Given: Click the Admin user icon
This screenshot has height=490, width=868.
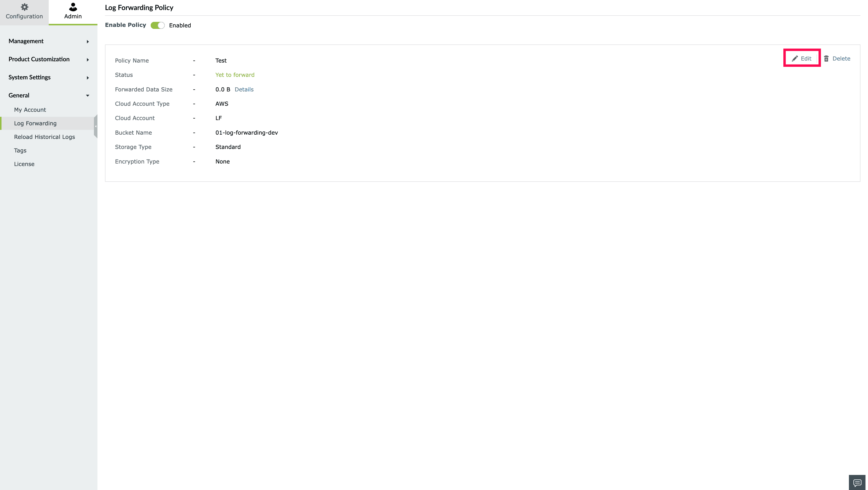Looking at the screenshot, I should click(x=73, y=7).
